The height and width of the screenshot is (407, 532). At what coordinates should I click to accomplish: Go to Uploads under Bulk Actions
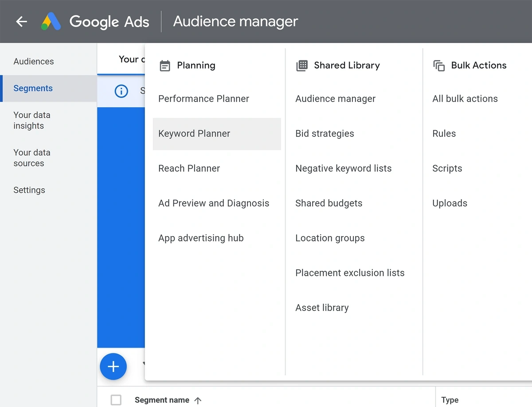pos(450,203)
